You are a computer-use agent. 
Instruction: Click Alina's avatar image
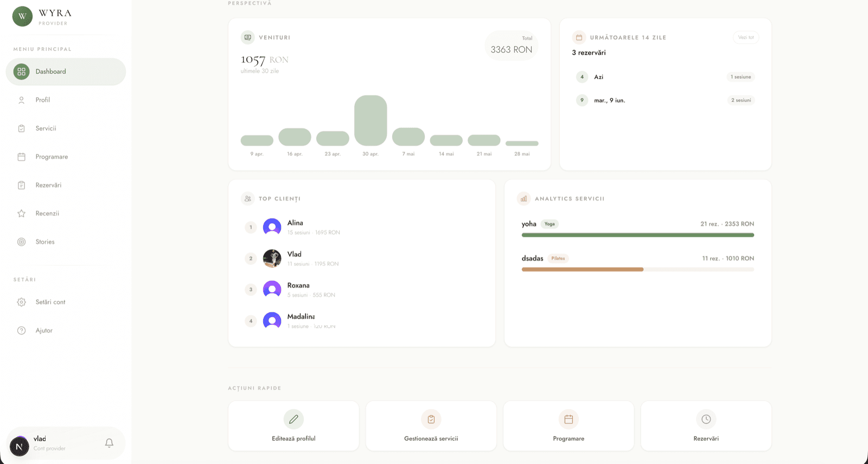272,227
